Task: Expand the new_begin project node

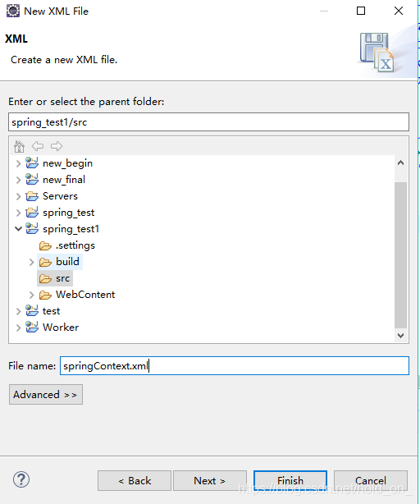Action: pyautogui.click(x=18, y=163)
